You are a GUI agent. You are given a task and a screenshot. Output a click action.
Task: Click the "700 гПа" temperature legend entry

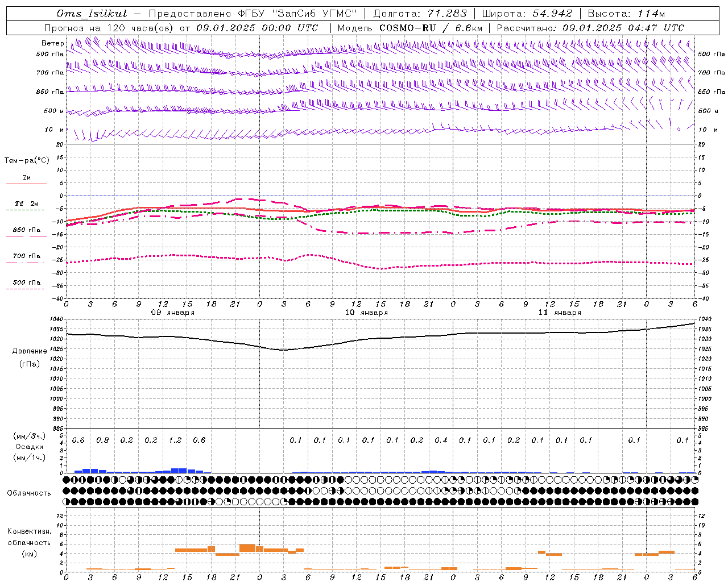coord(26,256)
